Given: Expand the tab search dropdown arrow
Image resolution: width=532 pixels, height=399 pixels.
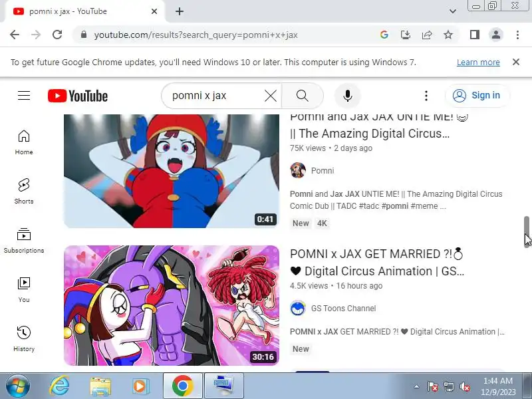Looking at the screenshot, I should (453, 11).
